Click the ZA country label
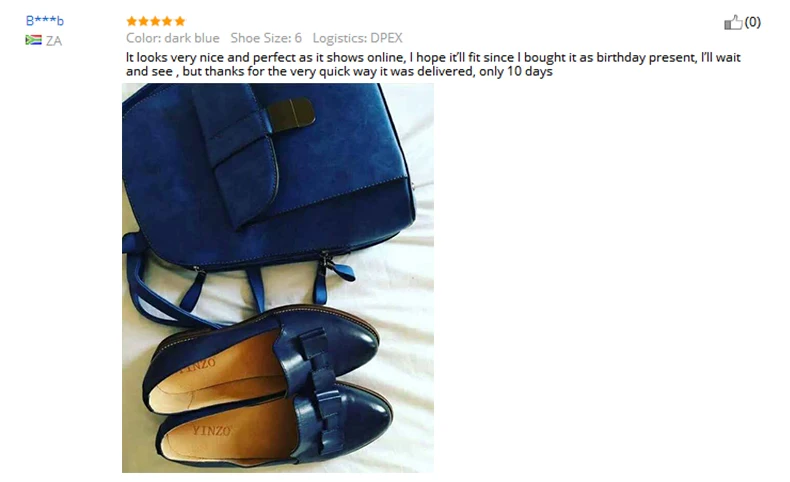The width and height of the screenshot is (790, 482). tap(54, 41)
